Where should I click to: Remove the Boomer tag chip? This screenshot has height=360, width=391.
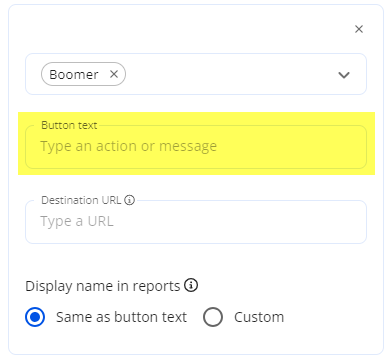click(114, 74)
